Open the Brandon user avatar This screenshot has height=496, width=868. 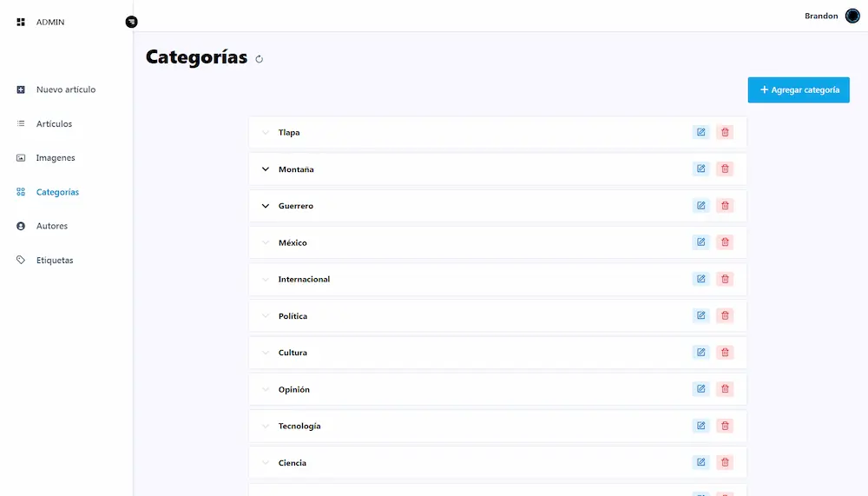(852, 16)
